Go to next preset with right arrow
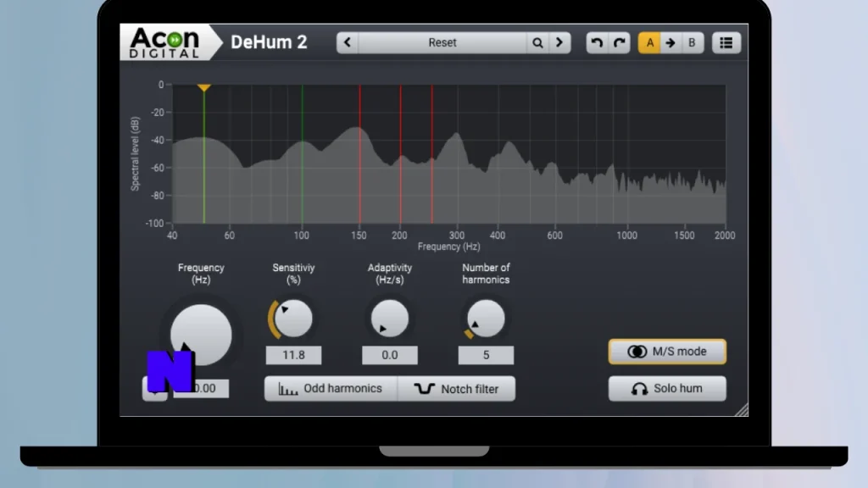 pos(559,42)
